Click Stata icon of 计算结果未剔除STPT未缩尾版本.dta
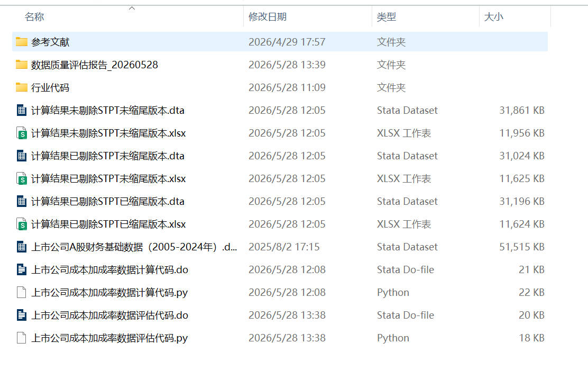 pyautogui.click(x=22, y=110)
